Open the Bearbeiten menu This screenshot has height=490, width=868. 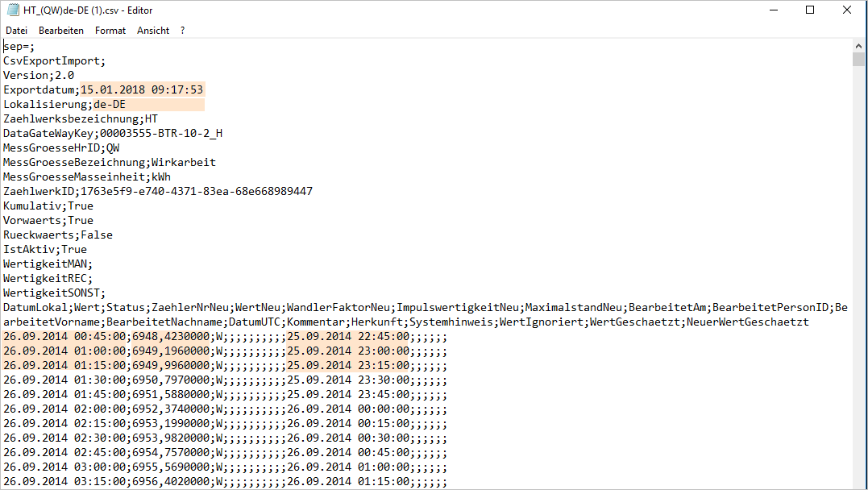coord(61,31)
